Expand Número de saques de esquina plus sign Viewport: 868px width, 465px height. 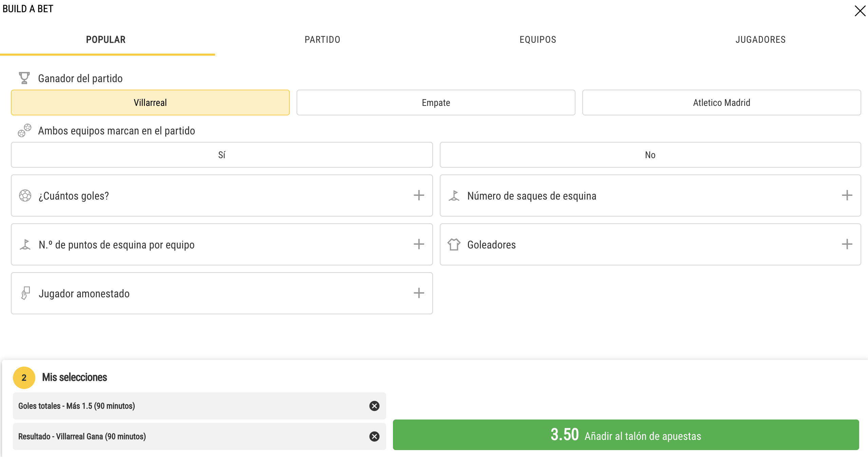847,195
